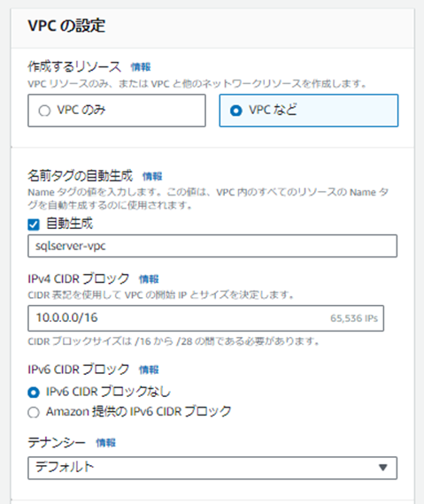Open 情報 link next to 名前タグの自動生成
This screenshot has width=424, height=504.
coord(152,177)
